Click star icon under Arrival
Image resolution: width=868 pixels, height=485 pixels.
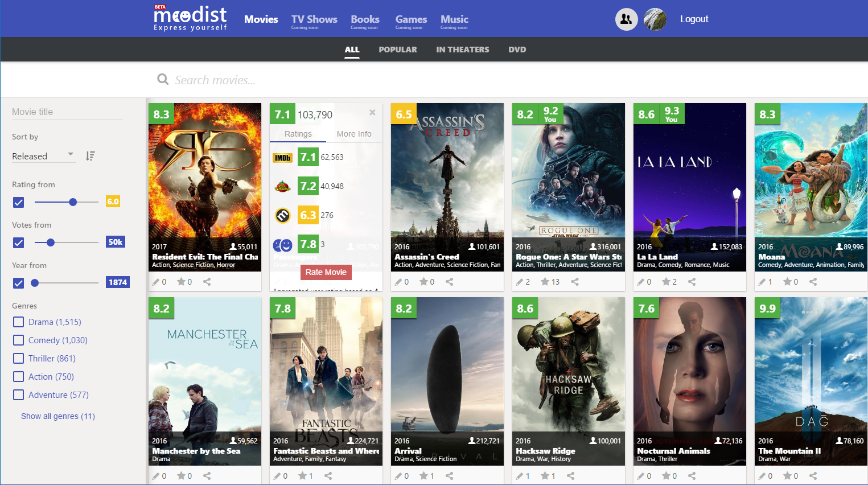tap(423, 476)
